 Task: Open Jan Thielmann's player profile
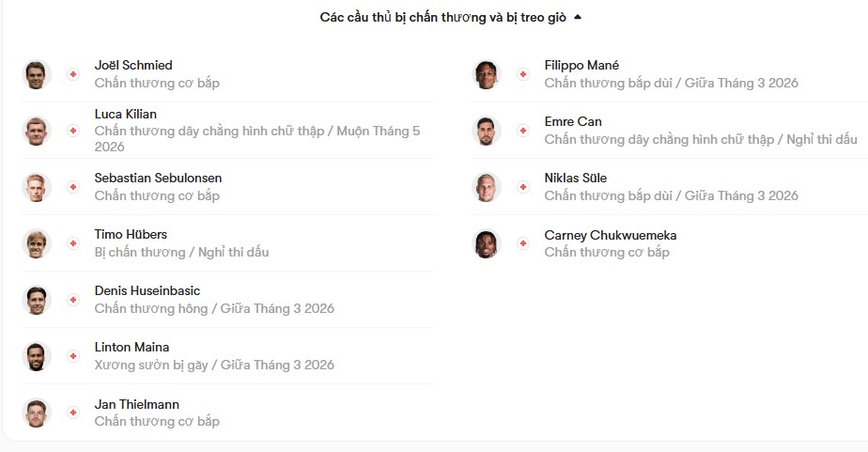[137, 404]
